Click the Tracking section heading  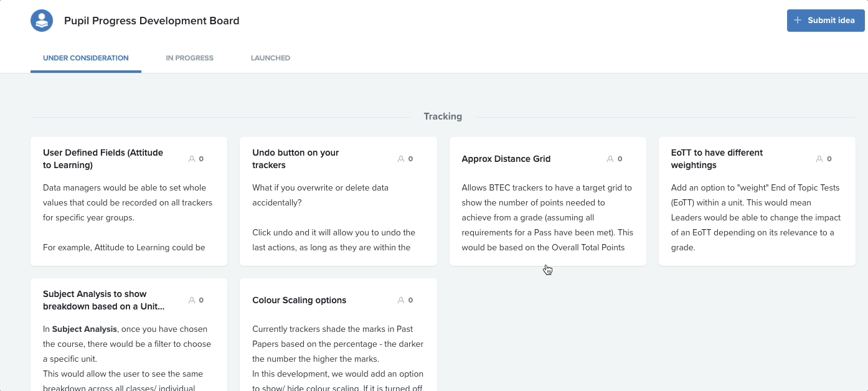[x=443, y=116]
